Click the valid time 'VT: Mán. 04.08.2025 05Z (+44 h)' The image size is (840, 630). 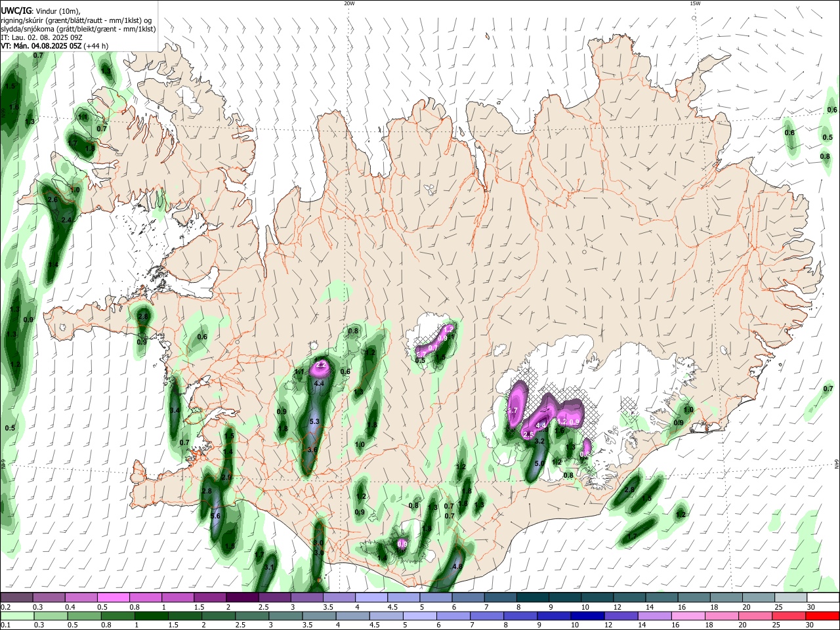[54, 46]
